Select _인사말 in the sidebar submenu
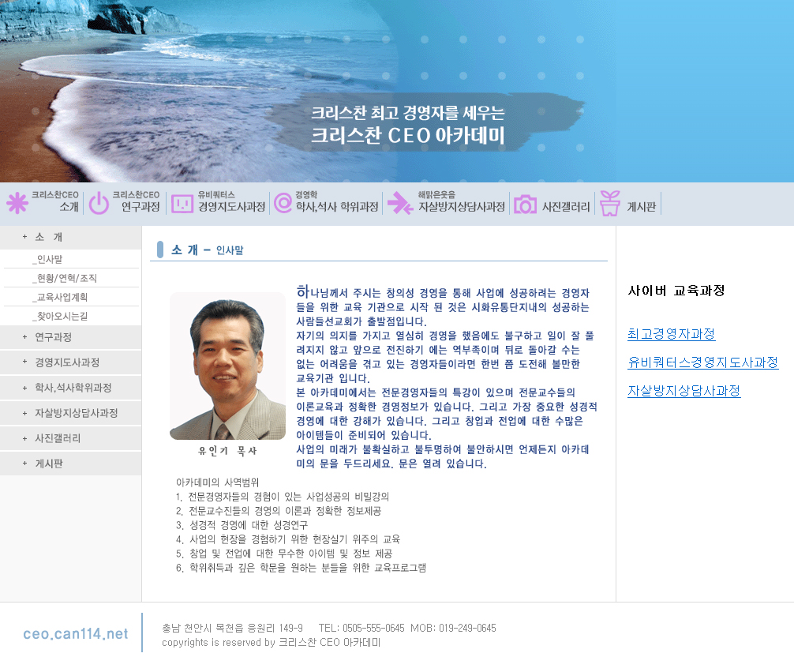This screenshot has height=672, width=794. click(47, 259)
